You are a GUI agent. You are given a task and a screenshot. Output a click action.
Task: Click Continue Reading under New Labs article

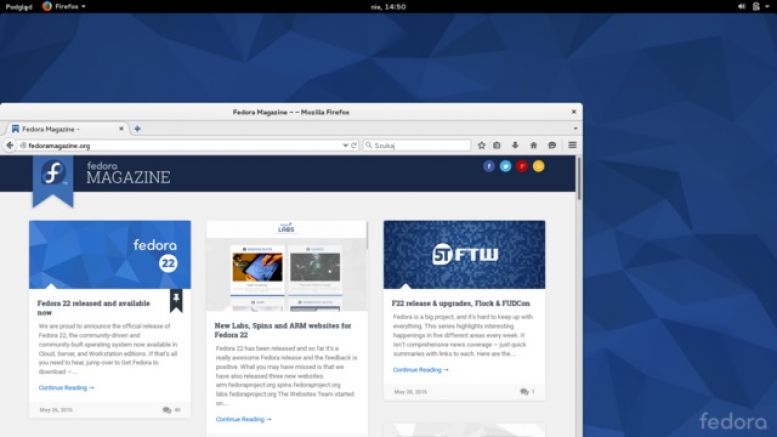[x=243, y=419]
